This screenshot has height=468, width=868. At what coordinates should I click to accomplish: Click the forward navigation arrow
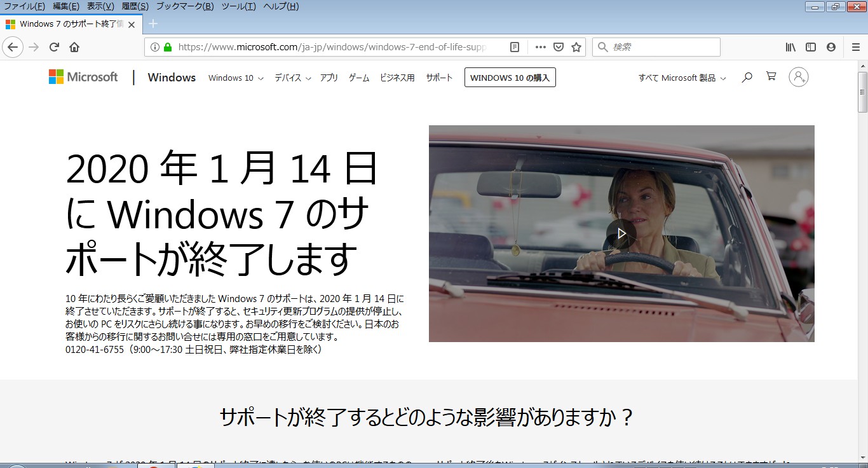[34, 47]
